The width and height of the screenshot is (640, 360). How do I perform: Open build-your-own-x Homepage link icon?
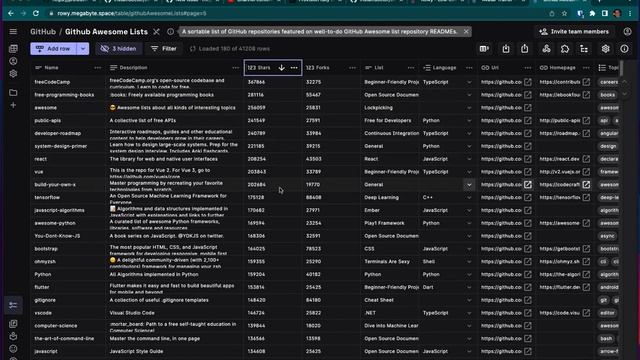coord(586,184)
